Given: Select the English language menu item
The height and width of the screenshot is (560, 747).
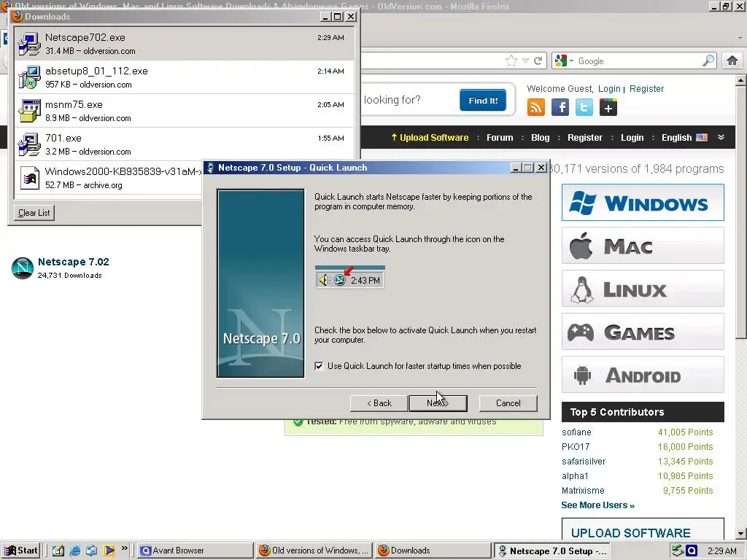Looking at the screenshot, I should point(676,138).
